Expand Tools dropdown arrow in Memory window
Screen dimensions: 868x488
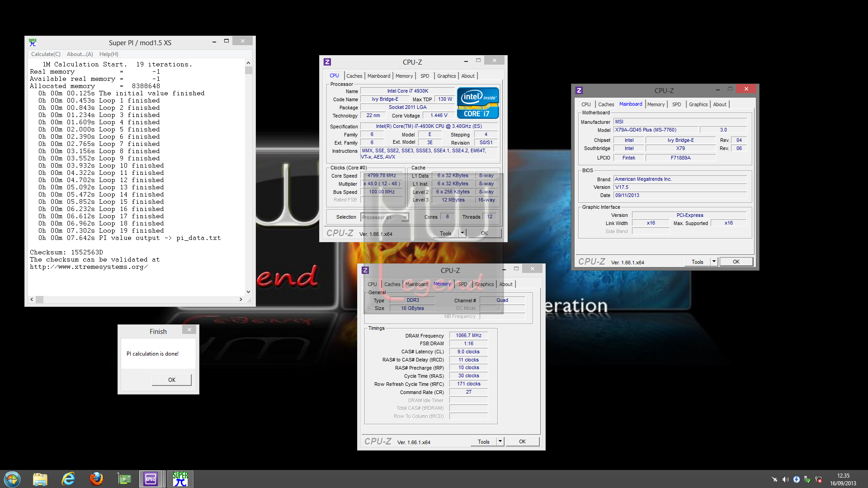coord(500,441)
